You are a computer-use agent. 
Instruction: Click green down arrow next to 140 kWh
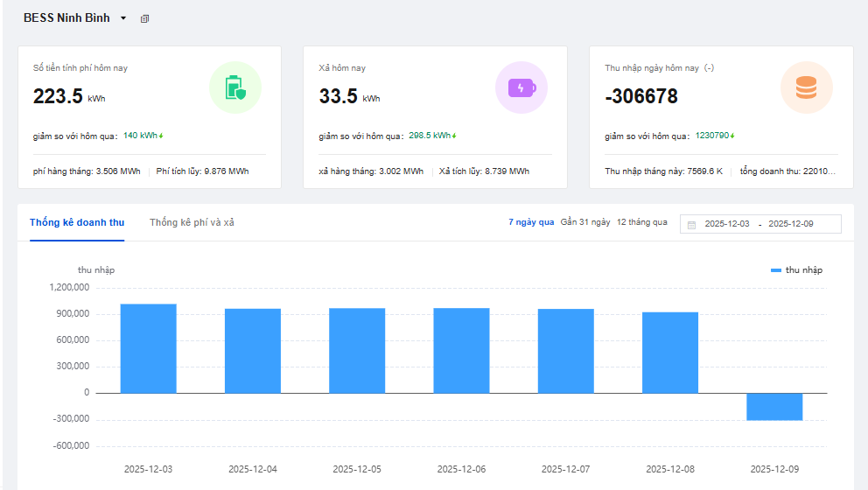[161, 136]
